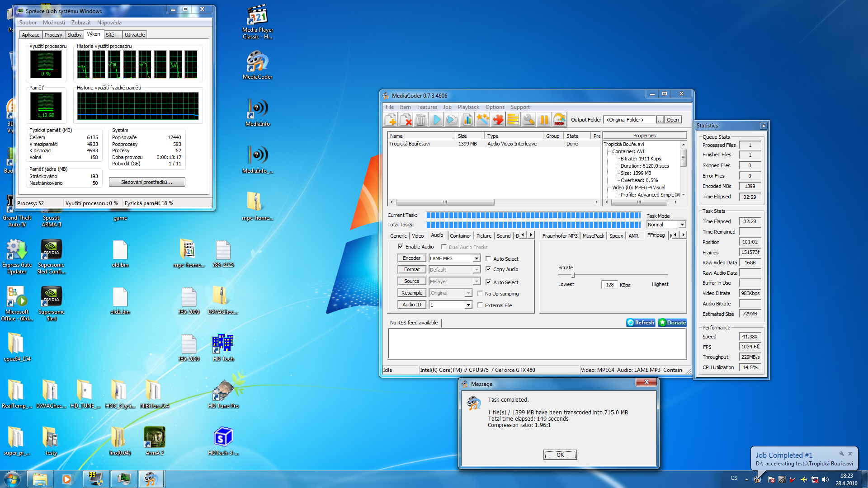Switch to the Container tab
Image resolution: width=868 pixels, height=488 pixels.
pyautogui.click(x=460, y=236)
